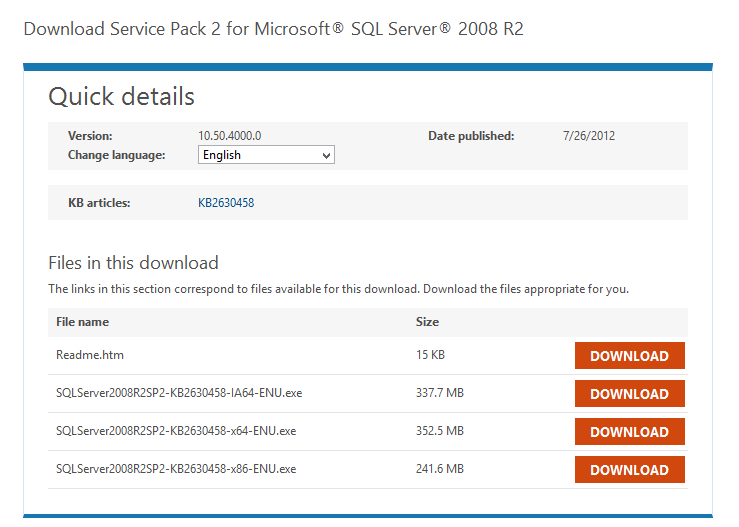Click the File name column header
739x527 pixels.
(82, 322)
